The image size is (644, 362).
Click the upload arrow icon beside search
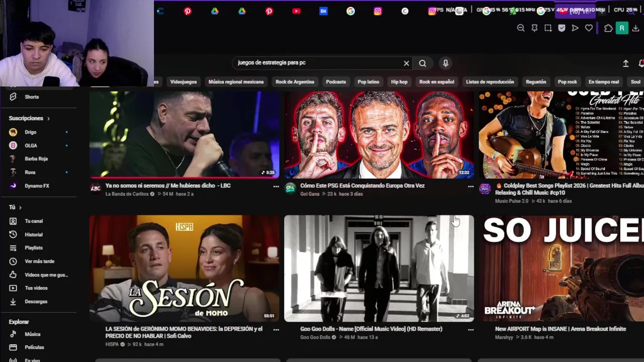click(626, 63)
